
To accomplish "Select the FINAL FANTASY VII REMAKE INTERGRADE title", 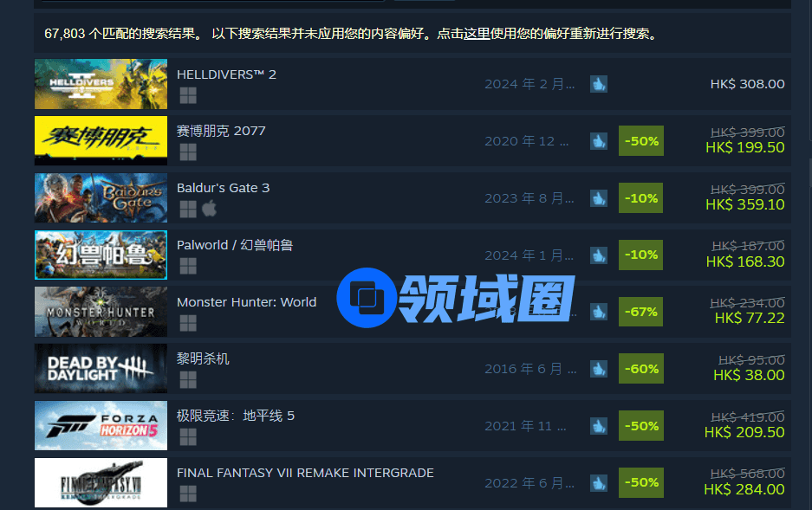I will click(305, 473).
